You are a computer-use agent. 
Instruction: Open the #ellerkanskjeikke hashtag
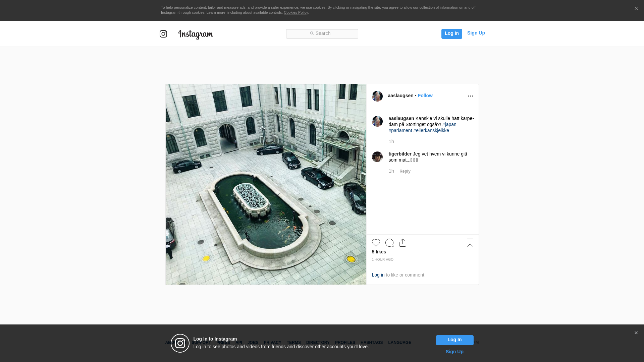431,130
